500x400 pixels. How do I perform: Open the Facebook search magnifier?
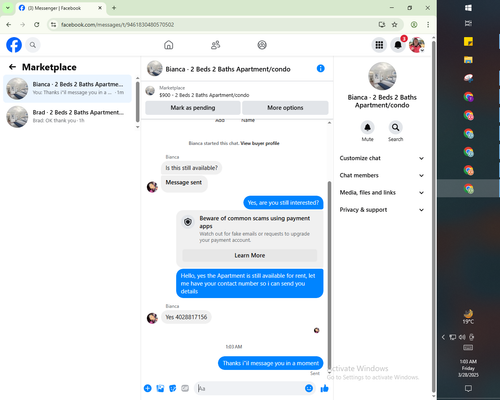33,45
